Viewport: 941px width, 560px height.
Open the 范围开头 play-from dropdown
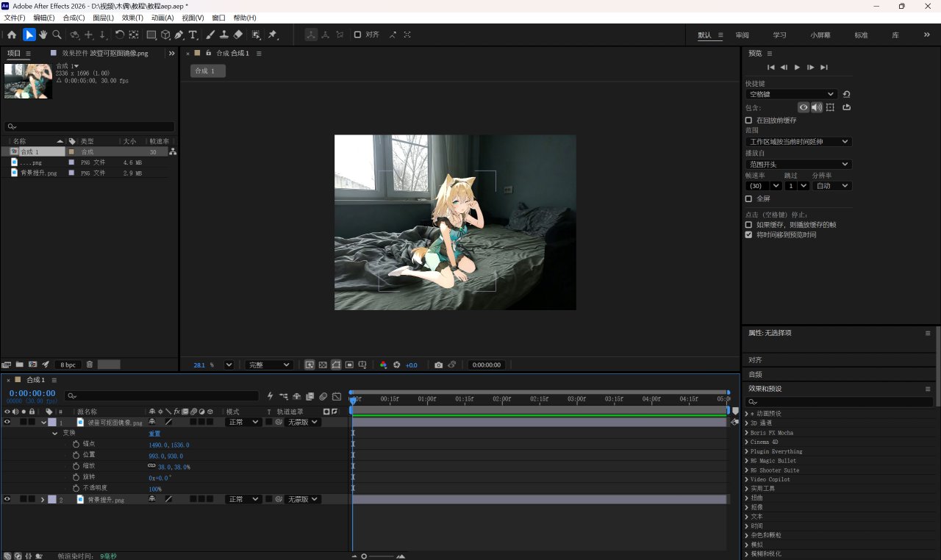(798, 165)
